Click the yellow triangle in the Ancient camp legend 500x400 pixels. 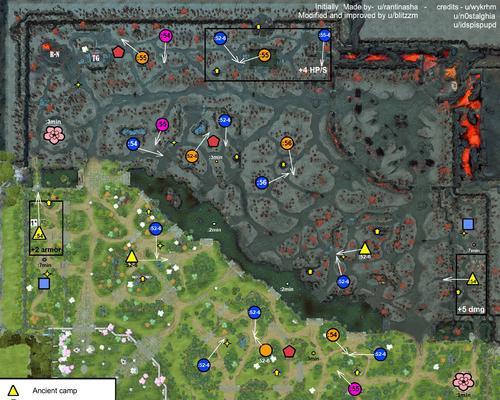click(13, 390)
